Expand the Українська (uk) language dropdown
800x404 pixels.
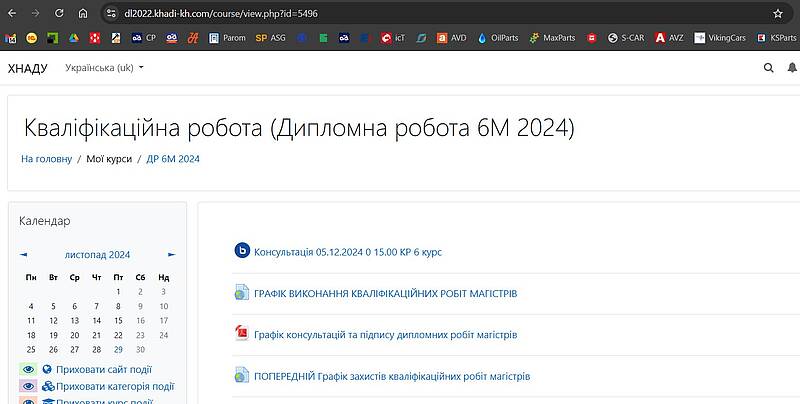104,68
